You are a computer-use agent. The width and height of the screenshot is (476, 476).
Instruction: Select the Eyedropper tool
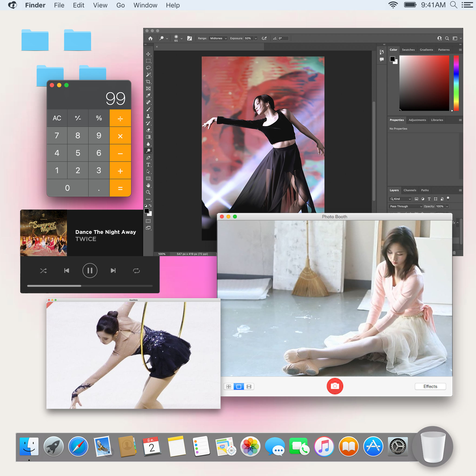[148, 95]
